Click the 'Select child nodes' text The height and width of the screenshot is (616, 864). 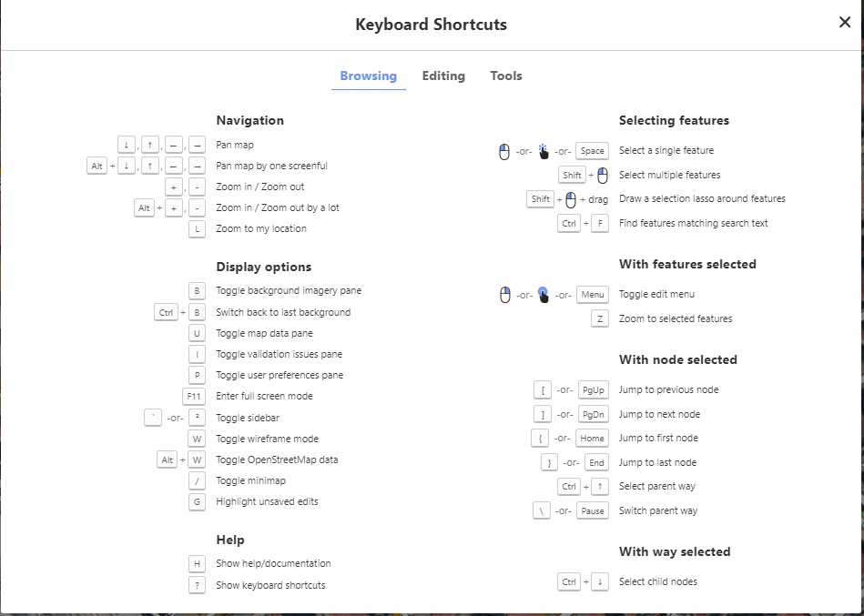[x=658, y=581]
